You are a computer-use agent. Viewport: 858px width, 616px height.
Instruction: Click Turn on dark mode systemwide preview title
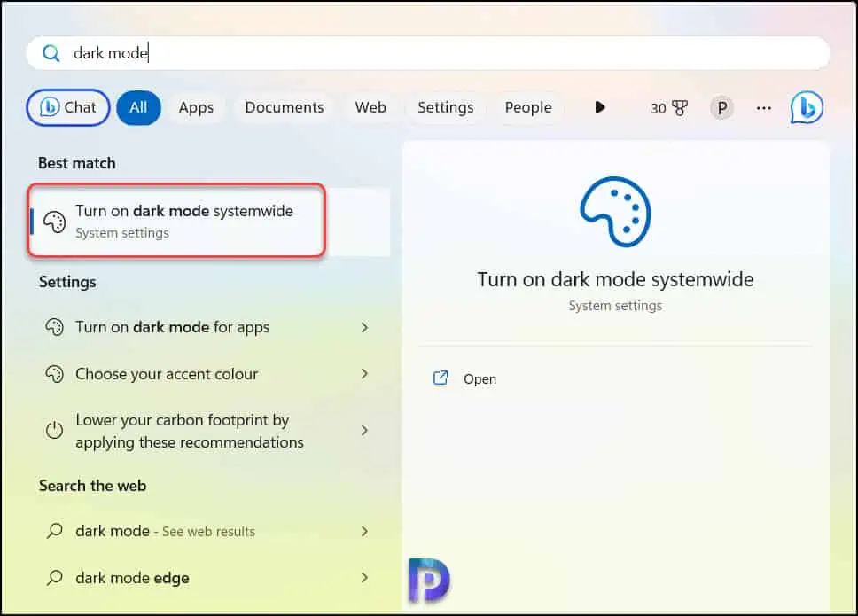pos(615,279)
